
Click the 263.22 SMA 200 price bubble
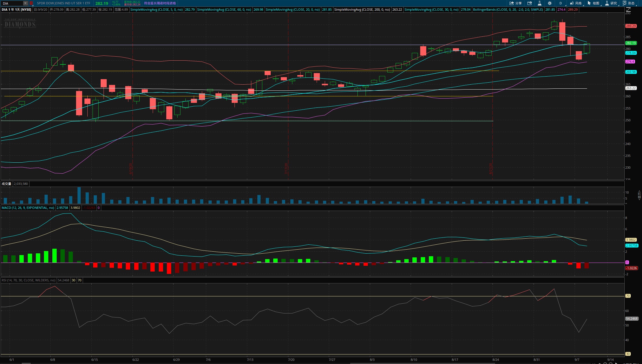click(631, 88)
